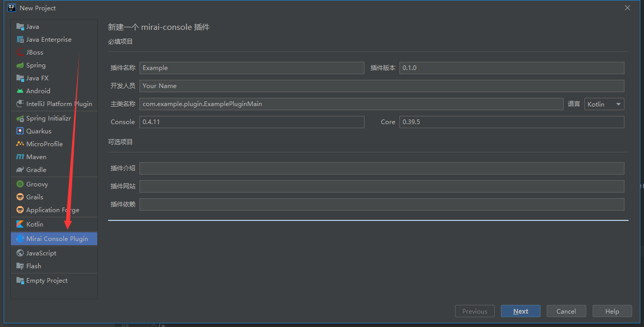This screenshot has height=327, width=644.
Task: Select the Empty Project folder icon
Action: point(20,281)
